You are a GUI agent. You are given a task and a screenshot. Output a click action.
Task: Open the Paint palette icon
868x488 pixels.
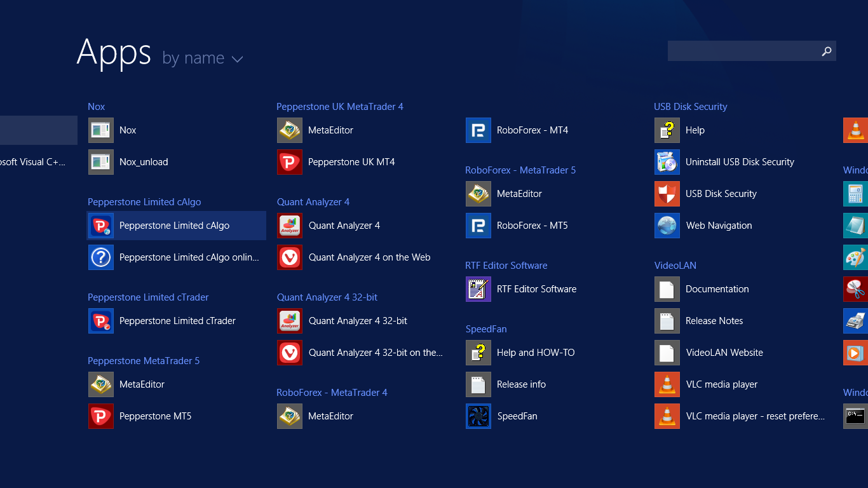855,257
